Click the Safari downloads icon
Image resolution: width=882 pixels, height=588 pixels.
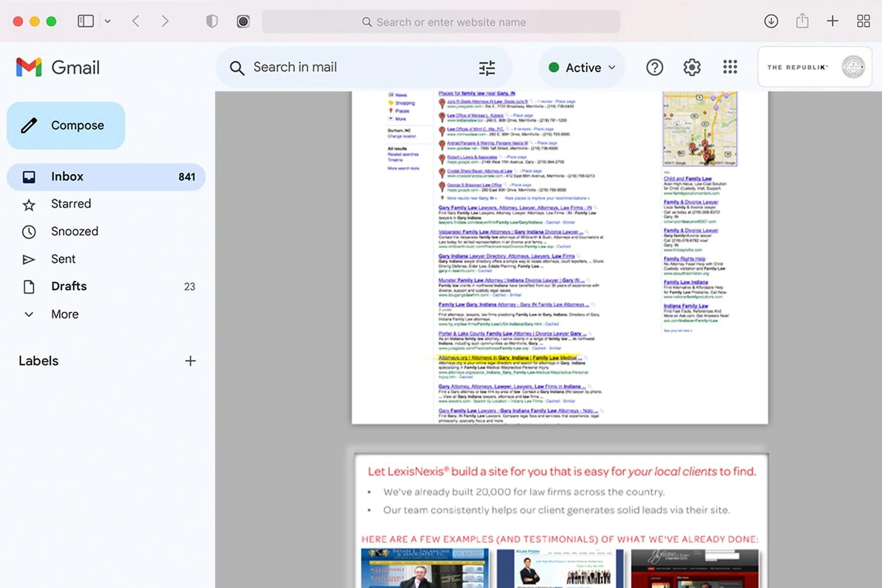click(771, 21)
